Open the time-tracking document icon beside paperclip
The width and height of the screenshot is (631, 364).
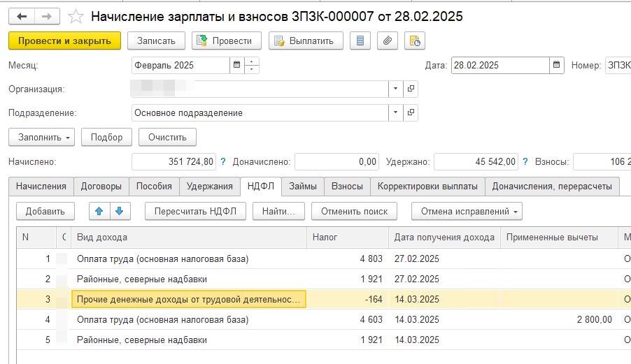click(x=415, y=41)
